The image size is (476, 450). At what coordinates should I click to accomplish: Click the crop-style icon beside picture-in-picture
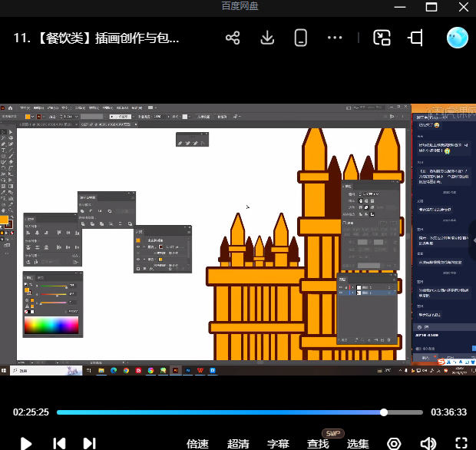click(x=416, y=38)
